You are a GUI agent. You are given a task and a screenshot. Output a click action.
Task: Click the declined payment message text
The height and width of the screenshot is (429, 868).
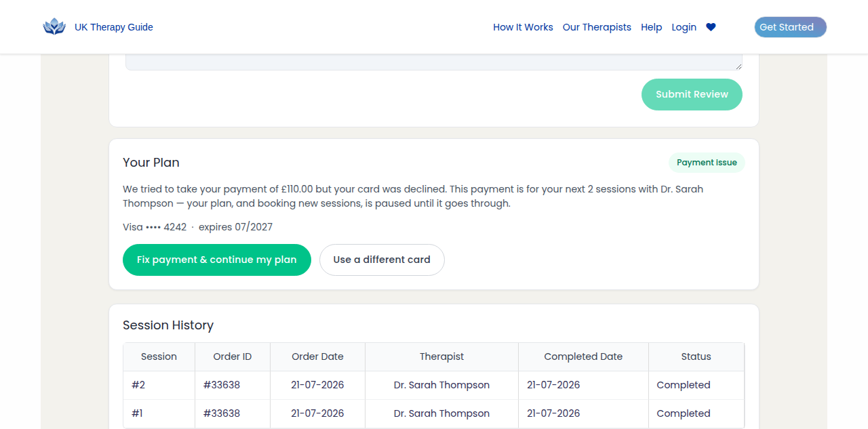(413, 196)
